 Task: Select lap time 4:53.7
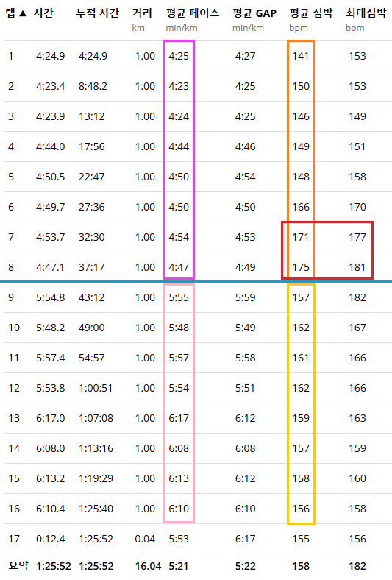50,237
